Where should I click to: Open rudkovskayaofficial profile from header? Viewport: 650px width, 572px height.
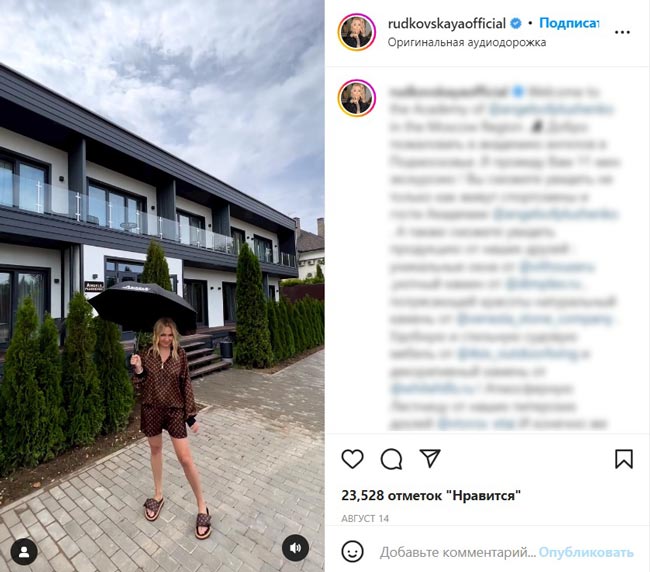coord(446,24)
